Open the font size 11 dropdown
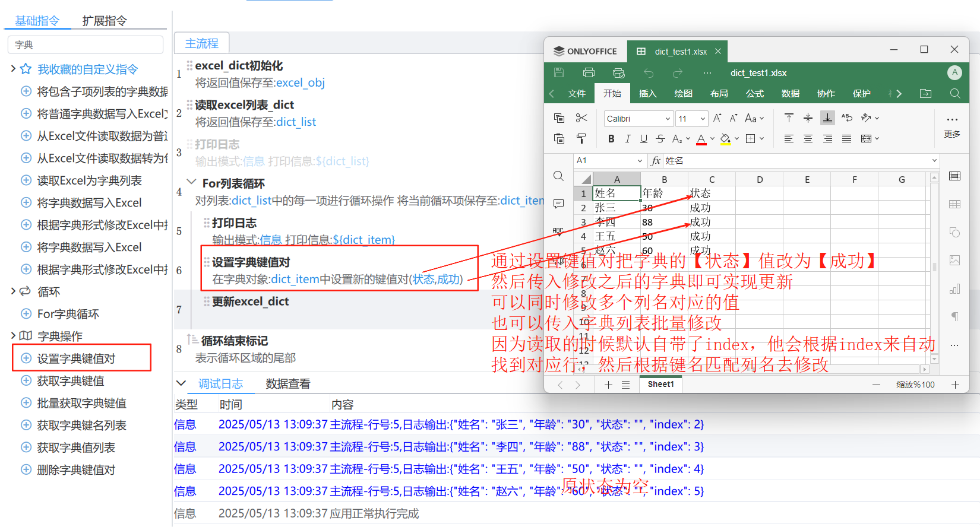The image size is (980, 527). click(692, 119)
